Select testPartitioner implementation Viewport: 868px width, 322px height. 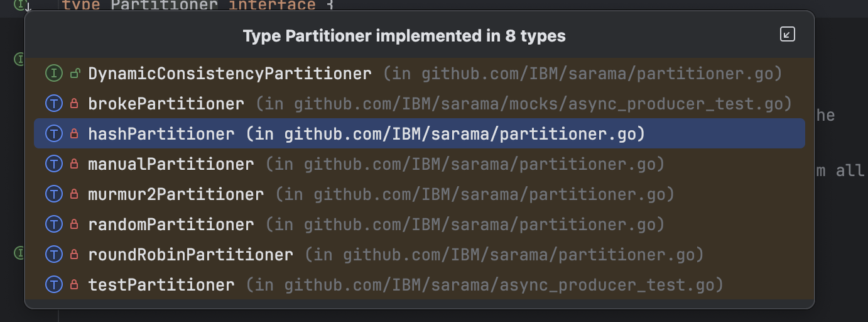(x=420, y=285)
